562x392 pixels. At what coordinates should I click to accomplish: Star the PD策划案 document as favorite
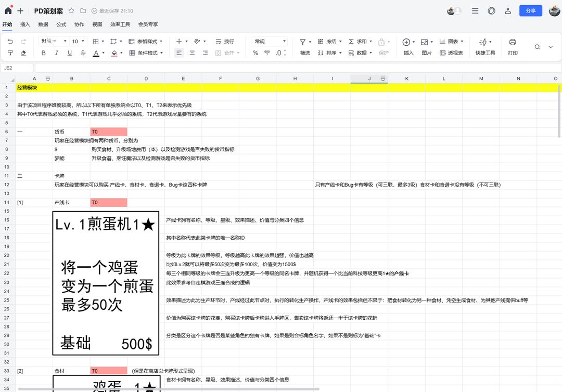tap(71, 11)
